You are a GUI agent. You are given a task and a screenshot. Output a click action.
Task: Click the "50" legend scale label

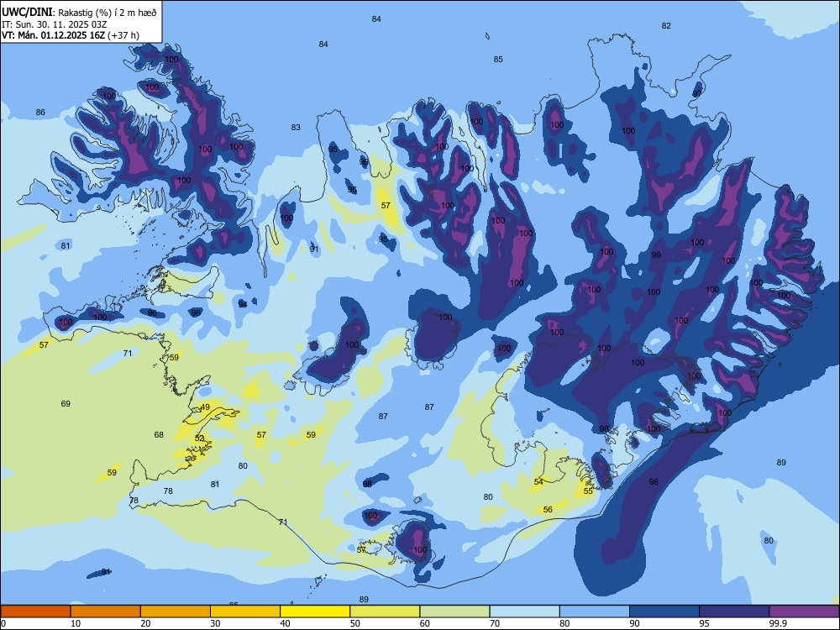(354, 623)
